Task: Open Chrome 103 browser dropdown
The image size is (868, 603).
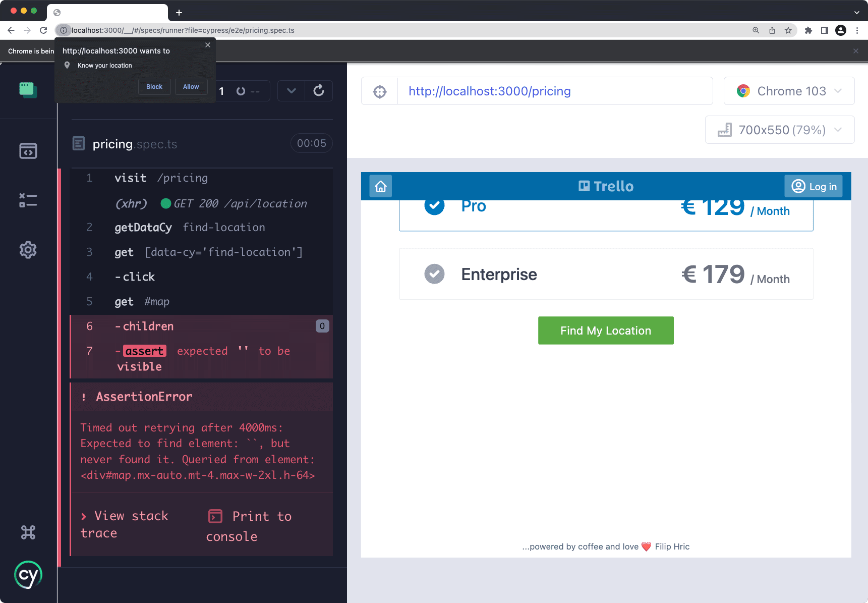Action: coord(789,91)
